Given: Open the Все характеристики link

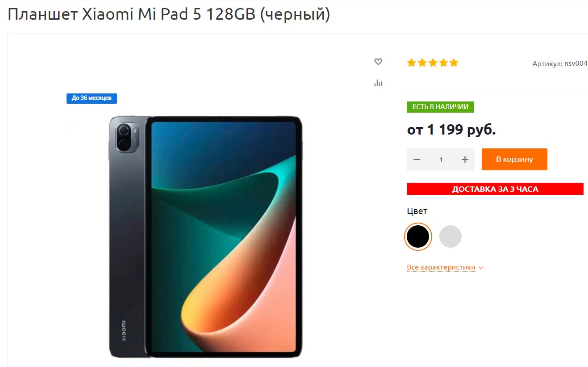Looking at the screenshot, I should click(x=441, y=267).
